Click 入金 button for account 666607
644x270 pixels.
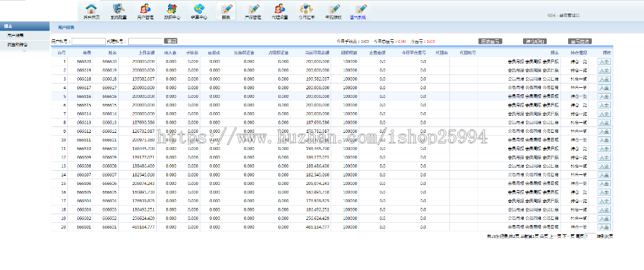tap(604, 174)
